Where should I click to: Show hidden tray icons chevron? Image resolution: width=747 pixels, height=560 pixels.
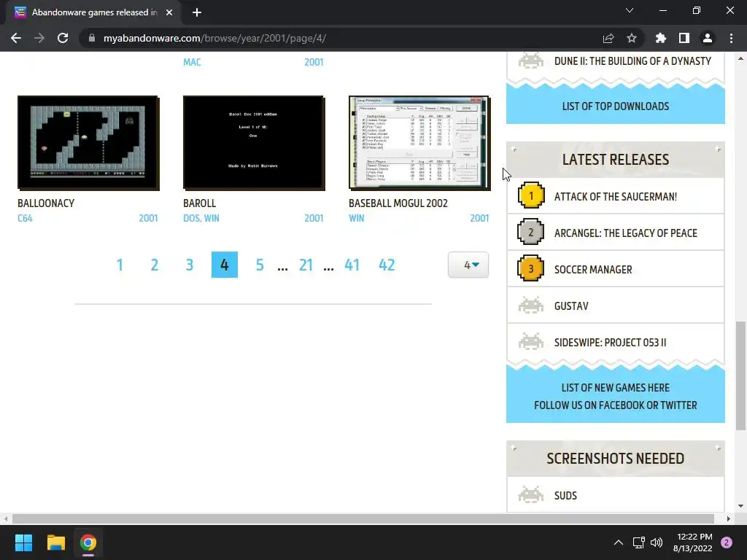[x=619, y=542]
